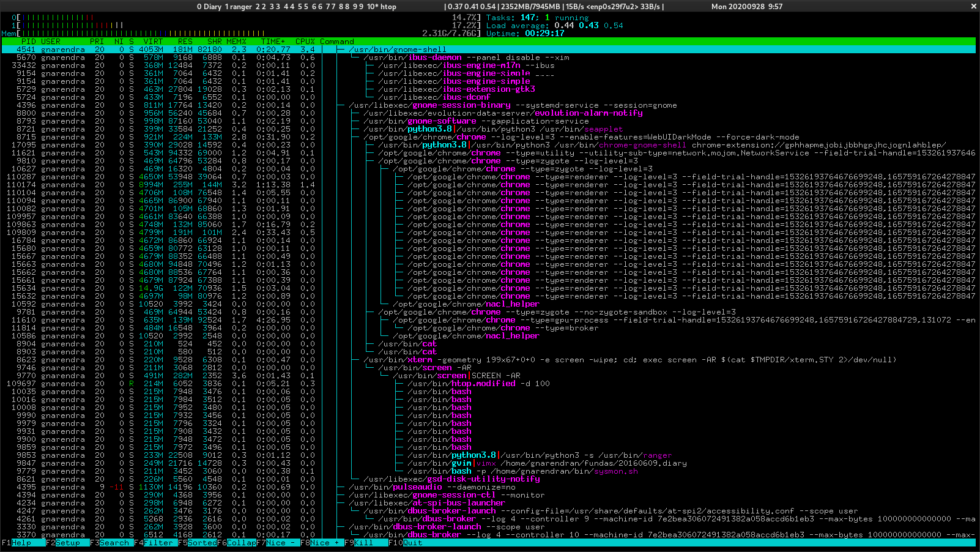Image resolution: width=980 pixels, height=552 pixels.
Task: Click the Command column header
Action: point(337,42)
